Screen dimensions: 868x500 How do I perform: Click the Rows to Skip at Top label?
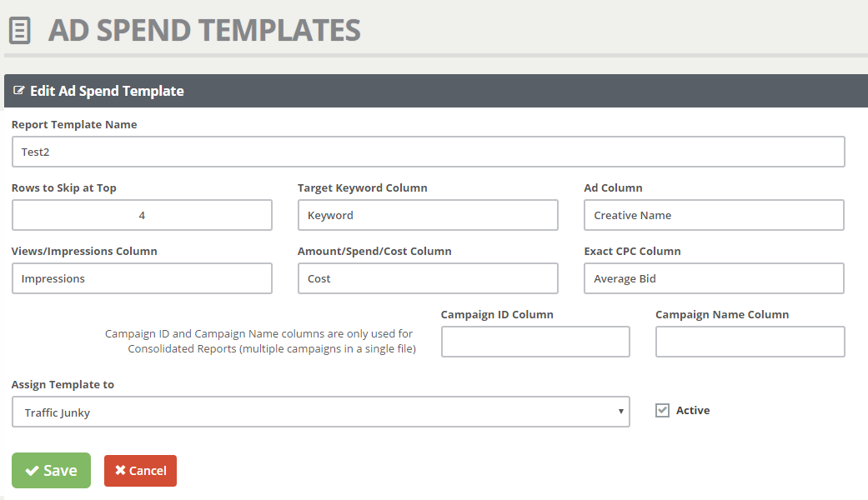(x=63, y=188)
